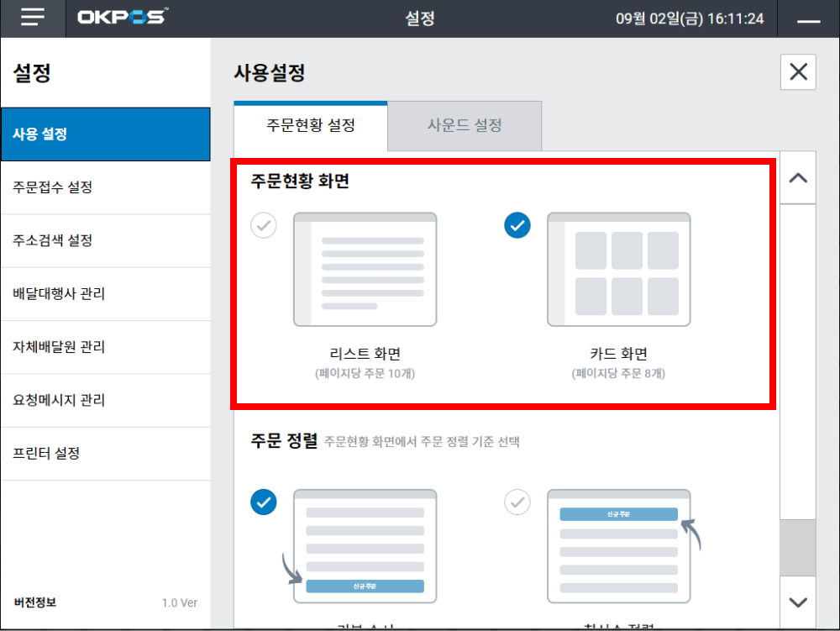
Task: Click the vertical scrollbar thumb
Action: tap(797, 547)
